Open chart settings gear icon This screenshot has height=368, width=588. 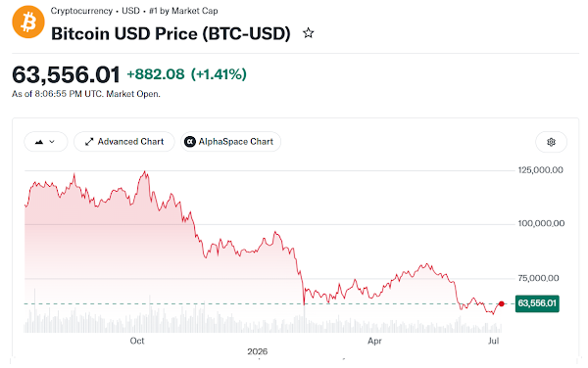tap(551, 142)
